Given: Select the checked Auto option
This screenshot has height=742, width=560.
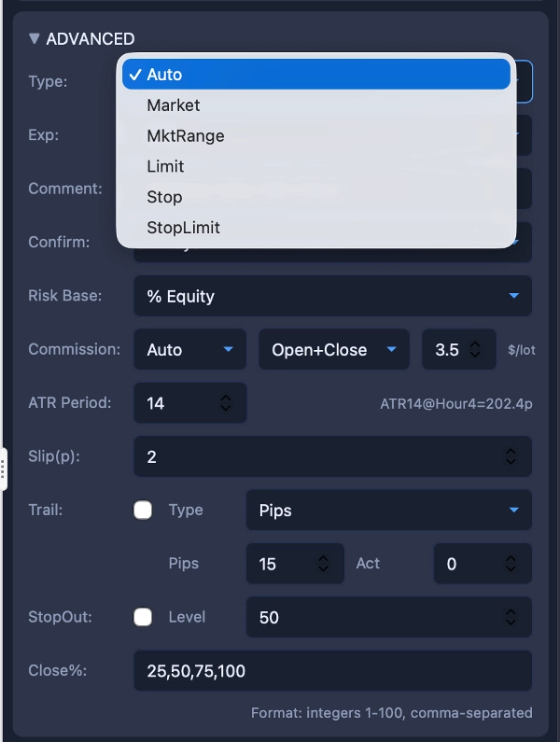Looking at the screenshot, I should tap(165, 75).
